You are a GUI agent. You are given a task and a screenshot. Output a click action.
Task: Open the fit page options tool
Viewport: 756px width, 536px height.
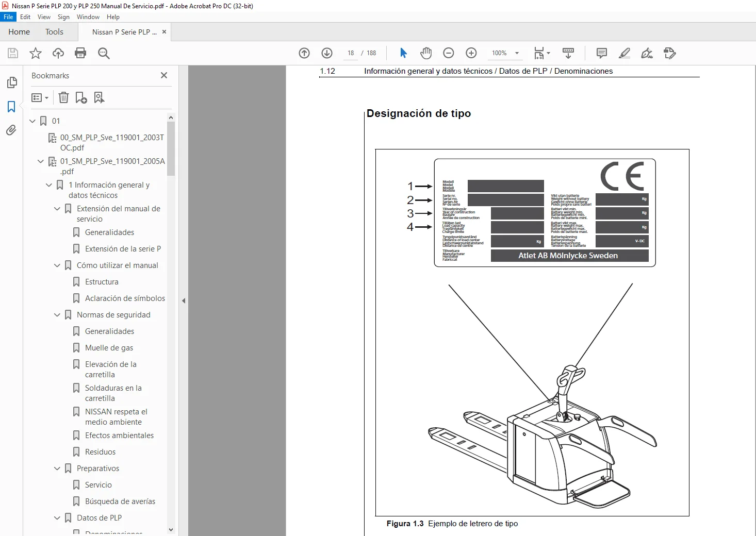542,53
